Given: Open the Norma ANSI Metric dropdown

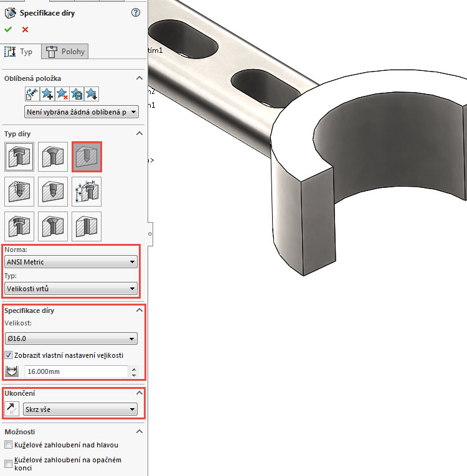Looking at the screenshot, I should 70,262.
